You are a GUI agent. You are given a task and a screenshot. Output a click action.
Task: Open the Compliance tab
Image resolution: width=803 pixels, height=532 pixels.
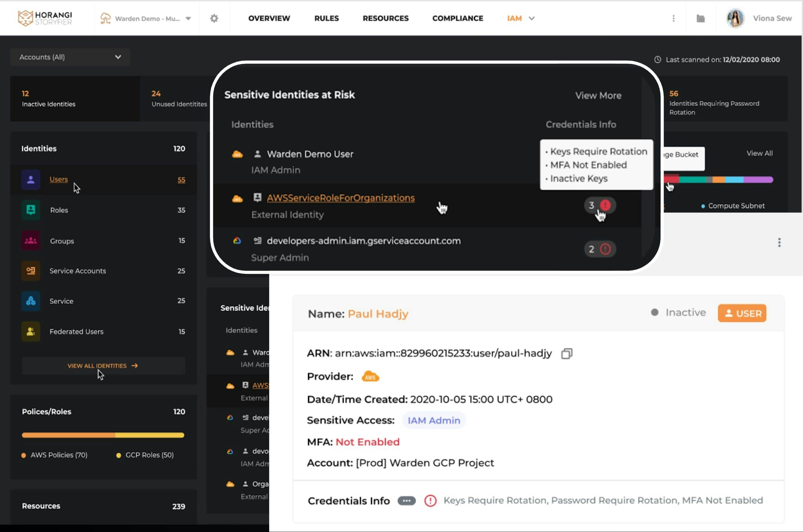458,18
